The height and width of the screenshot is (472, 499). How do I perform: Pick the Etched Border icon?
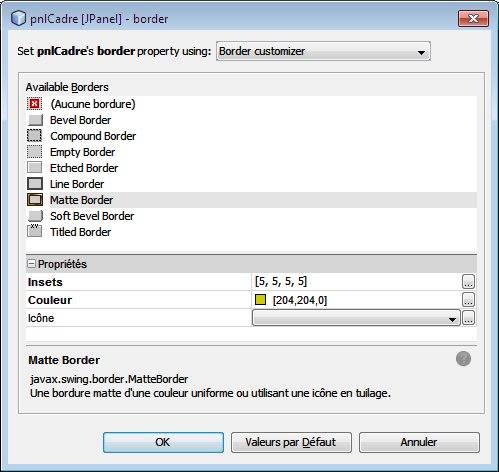point(35,168)
